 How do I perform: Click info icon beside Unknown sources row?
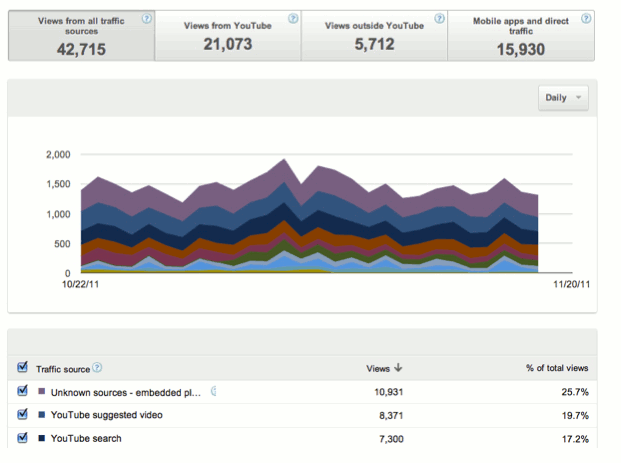point(212,391)
